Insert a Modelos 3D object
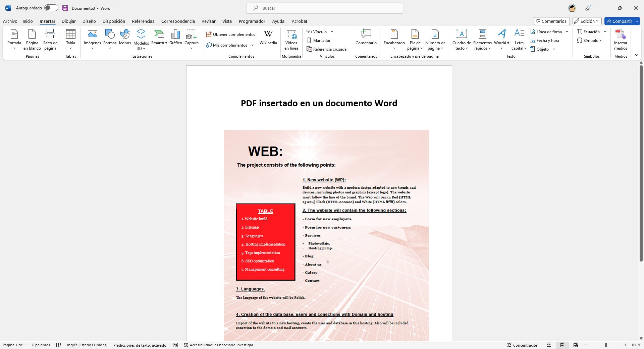644x349 pixels. click(141, 40)
